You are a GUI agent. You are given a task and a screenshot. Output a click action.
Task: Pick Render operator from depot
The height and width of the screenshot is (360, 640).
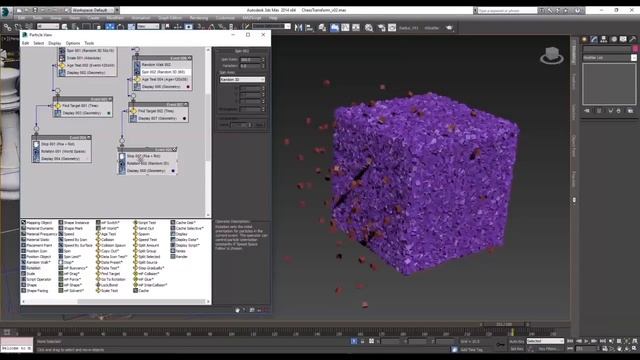(179, 257)
